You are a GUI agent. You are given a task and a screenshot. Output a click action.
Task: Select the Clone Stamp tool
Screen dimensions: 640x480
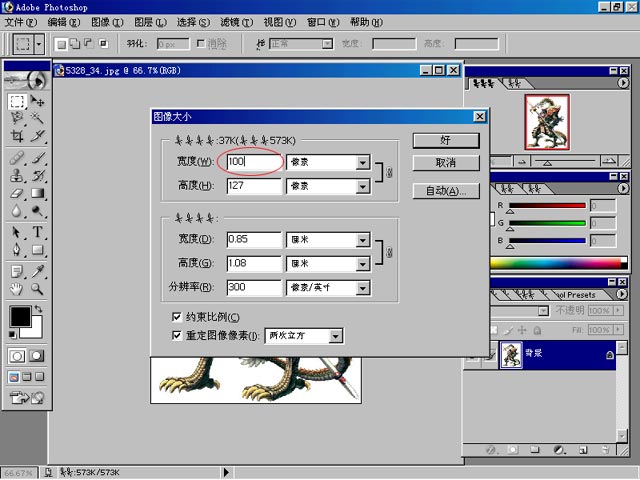click(17, 175)
